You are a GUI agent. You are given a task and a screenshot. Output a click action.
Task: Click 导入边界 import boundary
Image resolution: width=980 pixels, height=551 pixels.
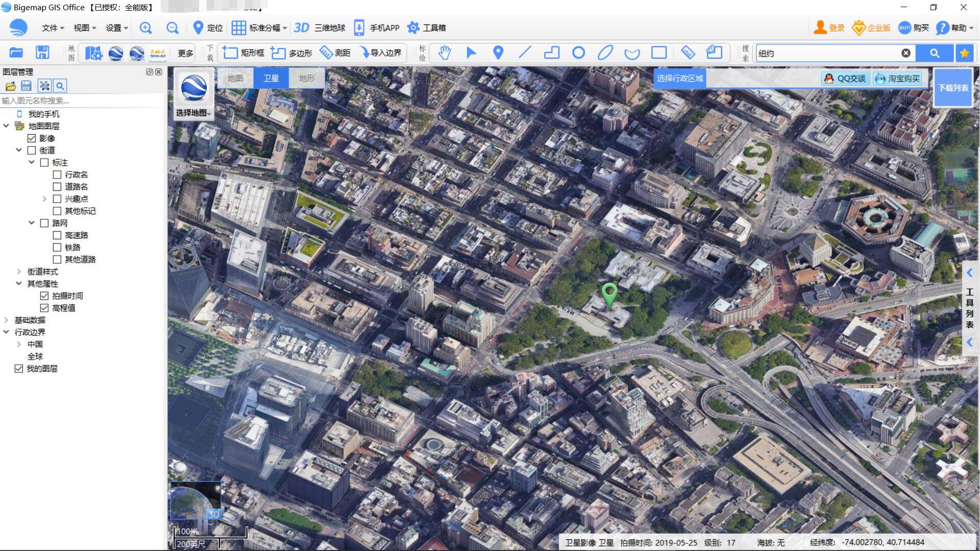pos(380,53)
